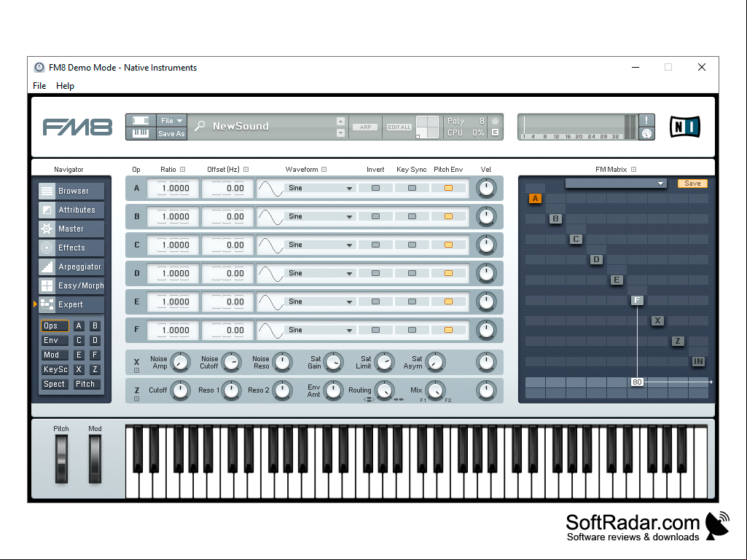Click the round icon next to Poly value

(x=495, y=121)
